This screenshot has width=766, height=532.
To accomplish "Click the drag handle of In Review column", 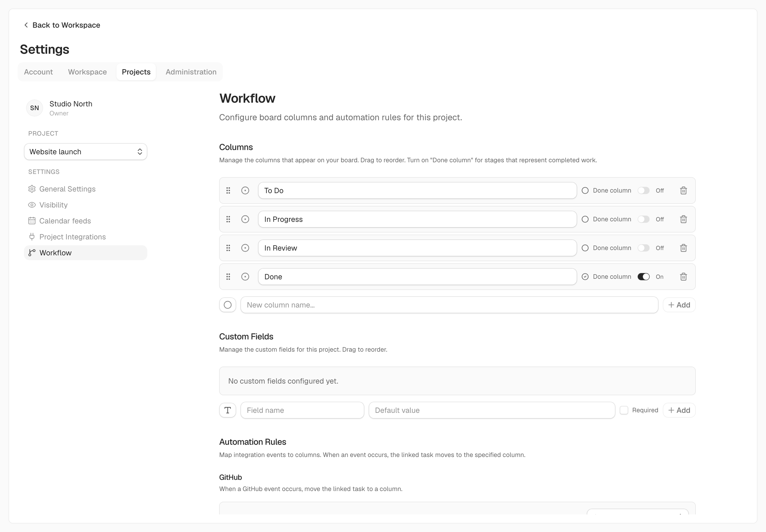I will (228, 248).
